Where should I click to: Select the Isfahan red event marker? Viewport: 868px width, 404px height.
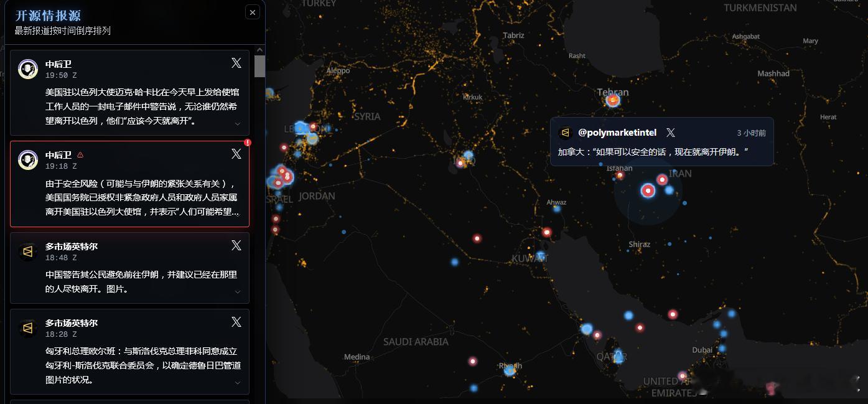(620, 176)
